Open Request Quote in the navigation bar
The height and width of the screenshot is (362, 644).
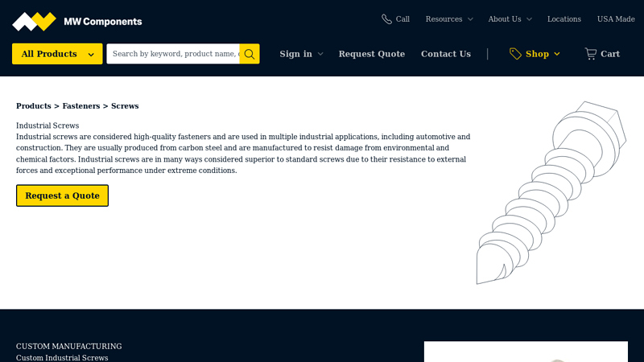pyautogui.click(x=371, y=54)
